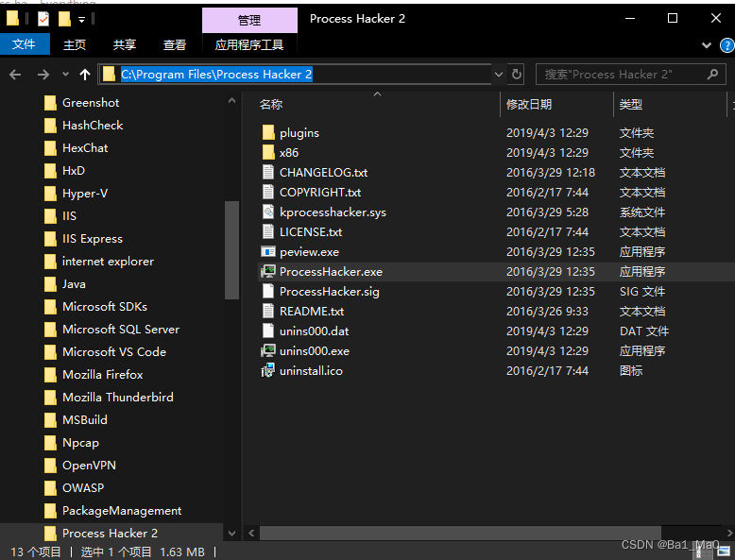Click the README.txt document icon
The height and width of the screenshot is (560, 735).
[x=268, y=311]
